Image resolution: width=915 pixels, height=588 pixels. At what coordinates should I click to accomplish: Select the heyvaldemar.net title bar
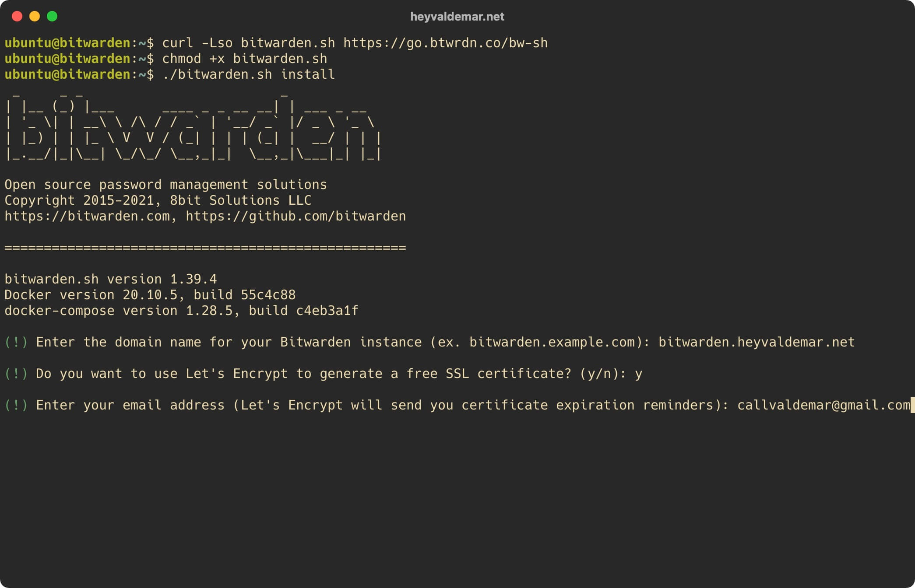pos(457,17)
